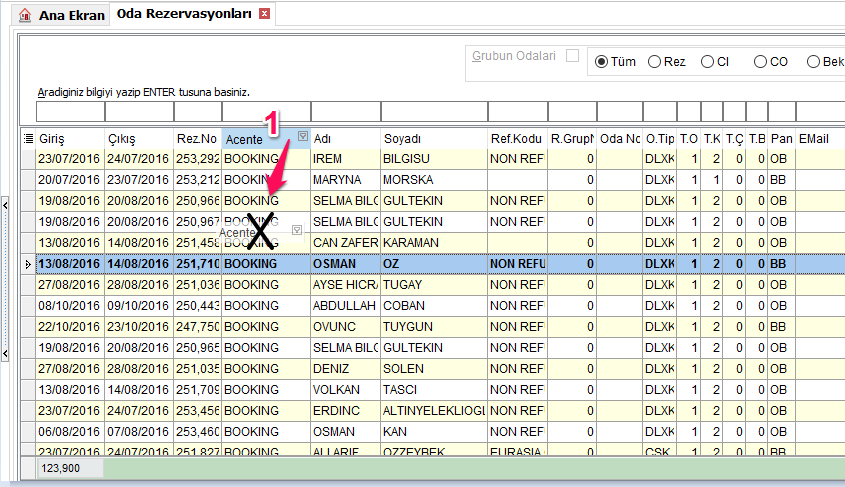The image size is (845, 487).
Task: Sort by the Giriş column header
Action: 70,139
